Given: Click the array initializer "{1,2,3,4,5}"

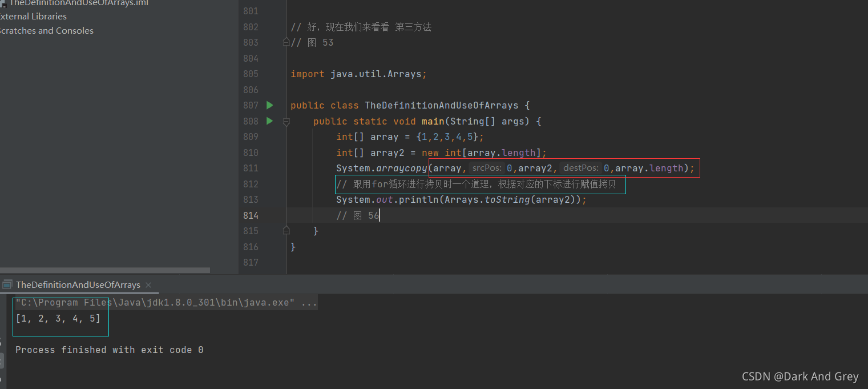Looking at the screenshot, I should pyautogui.click(x=447, y=137).
